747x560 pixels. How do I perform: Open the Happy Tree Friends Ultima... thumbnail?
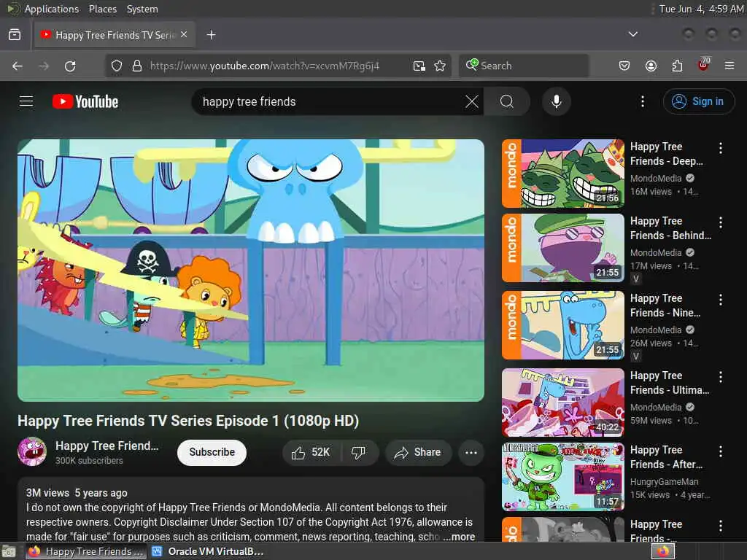tap(563, 402)
